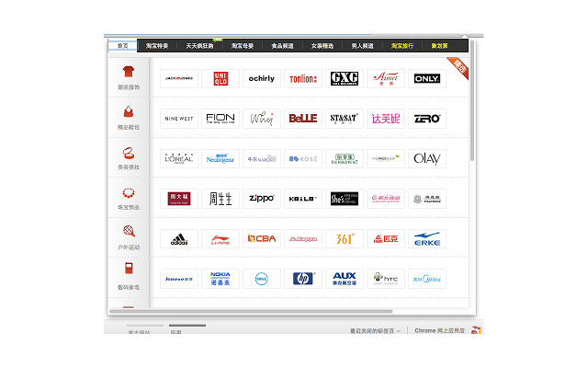
Task: Open the cosmetics compact category icon
Action: pos(129,153)
